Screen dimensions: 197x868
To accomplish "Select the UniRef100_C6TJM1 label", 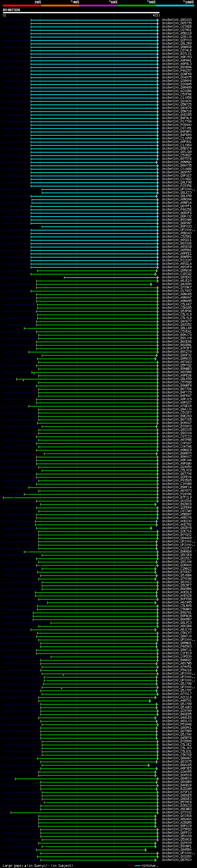I will pyautogui.click(x=177, y=128).
